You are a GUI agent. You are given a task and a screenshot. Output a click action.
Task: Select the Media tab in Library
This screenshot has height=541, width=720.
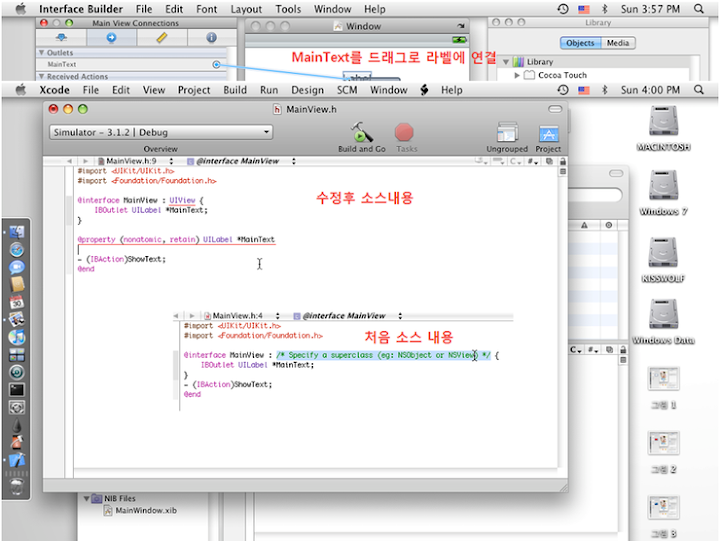618,43
